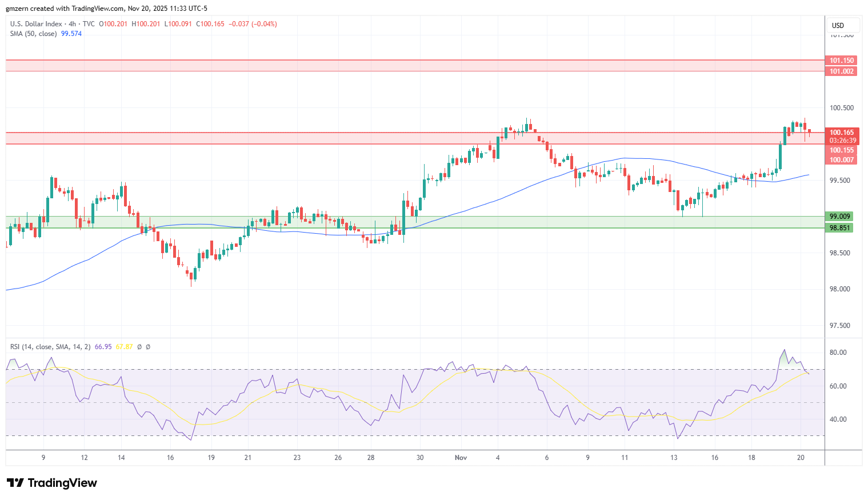Click the green 98.851 support label
868x500 pixels.
click(x=840, y=228)
